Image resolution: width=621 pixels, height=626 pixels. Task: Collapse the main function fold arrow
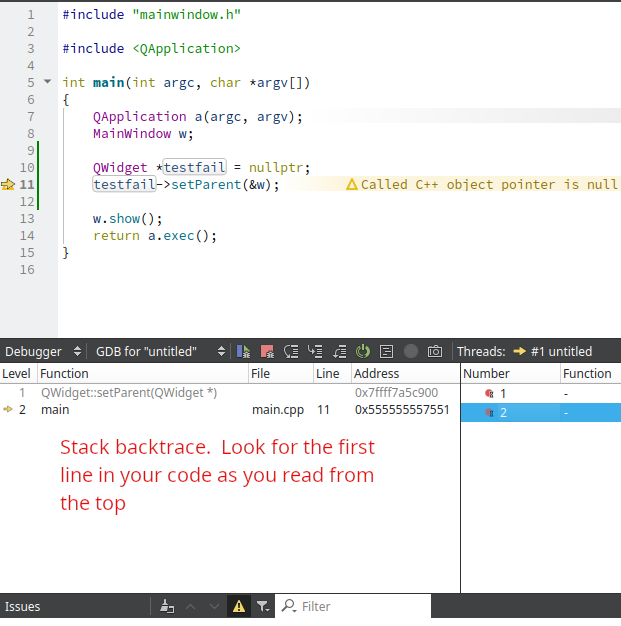point(48,83)
